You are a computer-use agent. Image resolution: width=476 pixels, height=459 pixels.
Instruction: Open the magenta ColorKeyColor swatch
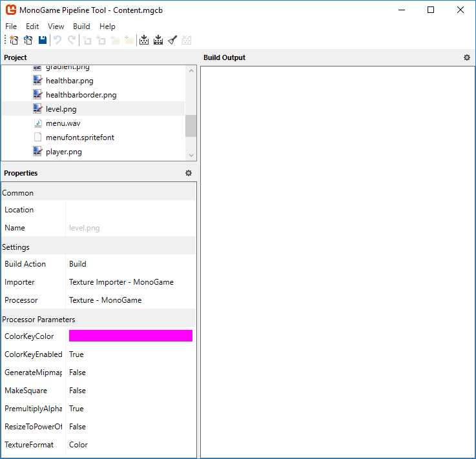click(x=130, y=336)
